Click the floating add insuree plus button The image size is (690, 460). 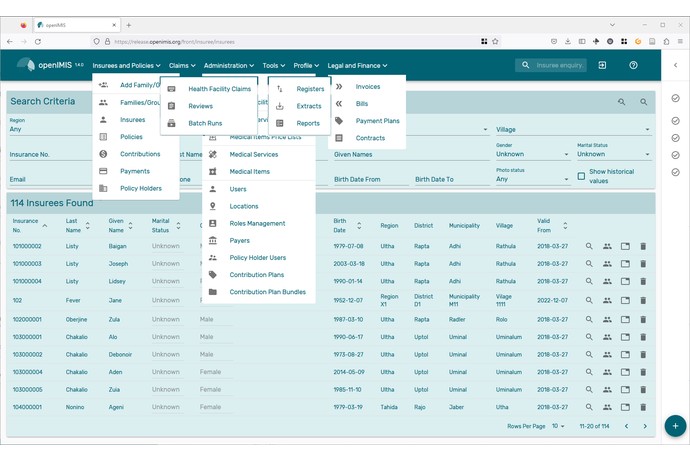point(675,426)
